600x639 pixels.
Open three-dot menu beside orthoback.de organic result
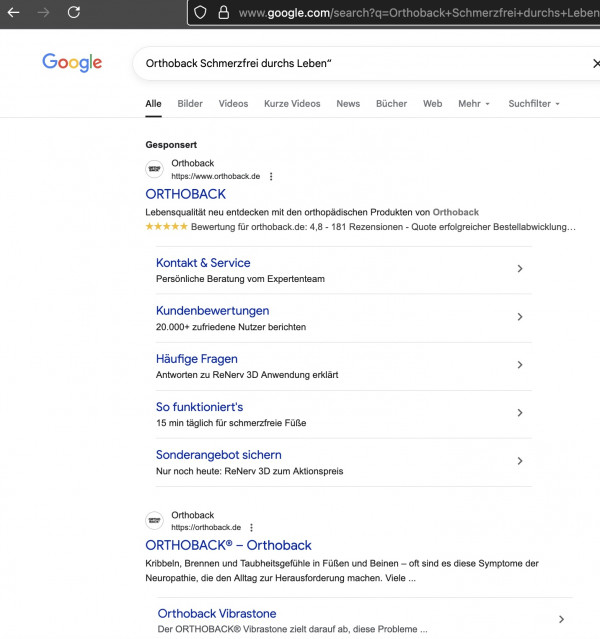(x=251, y=528)
